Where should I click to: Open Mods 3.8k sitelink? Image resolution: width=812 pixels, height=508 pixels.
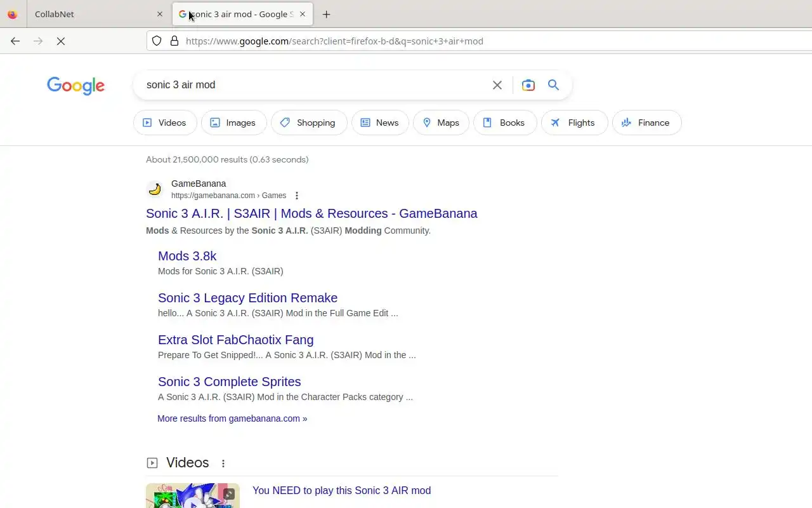[187, 256]
